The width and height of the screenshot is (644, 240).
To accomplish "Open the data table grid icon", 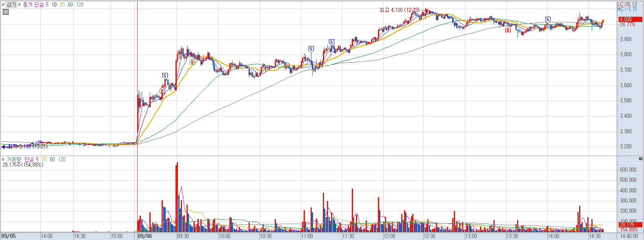I will [x=6, y=11].
